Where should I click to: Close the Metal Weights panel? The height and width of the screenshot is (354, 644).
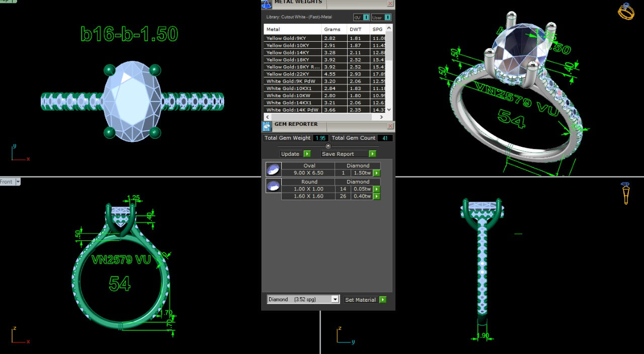[x=390, y=3]
